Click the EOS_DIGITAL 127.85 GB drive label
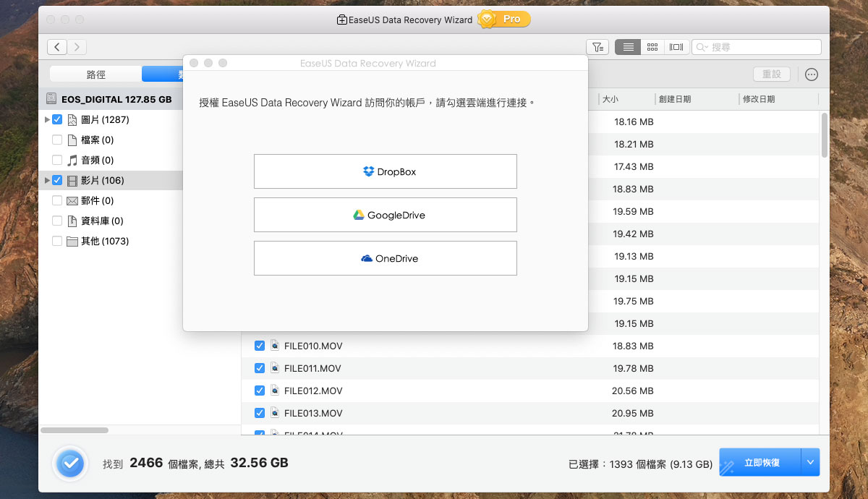 (x=116, y=99)
